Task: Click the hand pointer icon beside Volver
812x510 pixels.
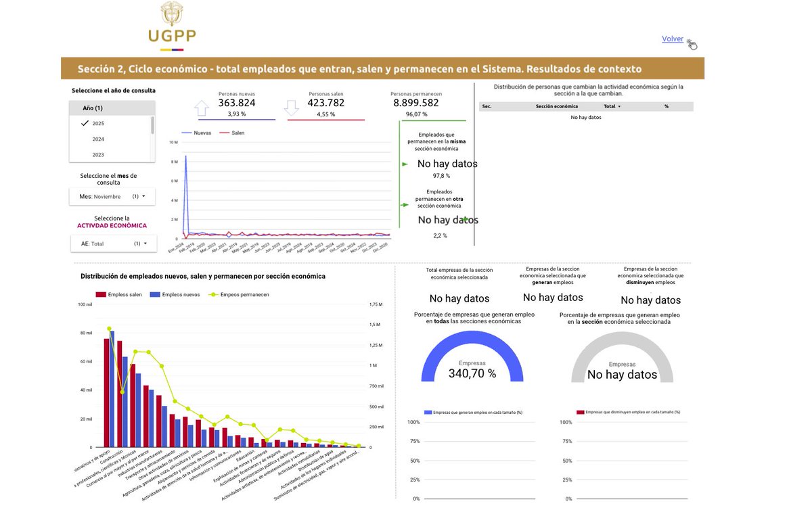Action: pos(692,45)
